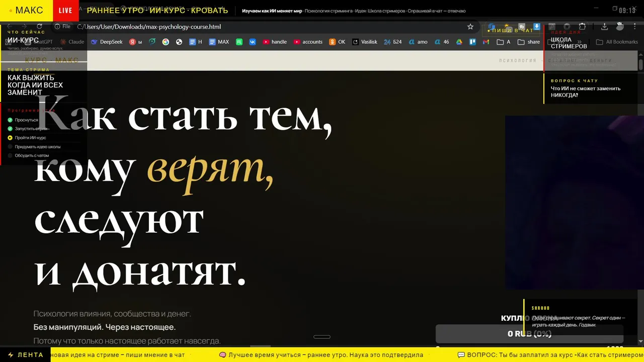Click the webcam video overlay

tap(575, 203)
